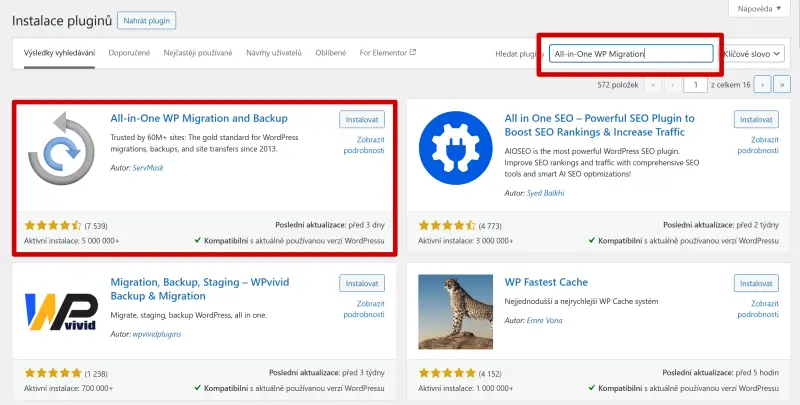Switch to the Oblíbené tab
The height and width of the screenshot is (405, 800).
point(331,53)
